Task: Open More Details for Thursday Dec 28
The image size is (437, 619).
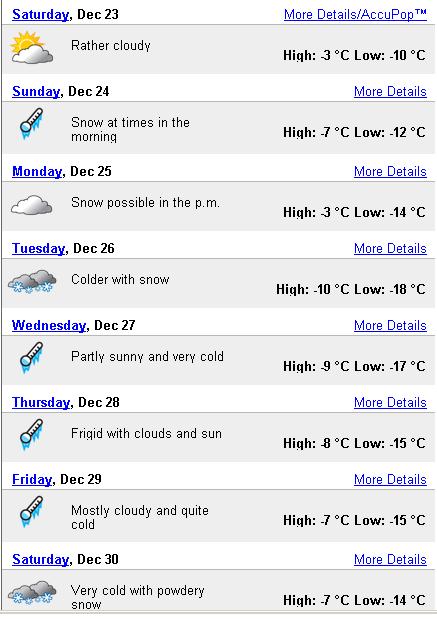Action: coord(390,403)
